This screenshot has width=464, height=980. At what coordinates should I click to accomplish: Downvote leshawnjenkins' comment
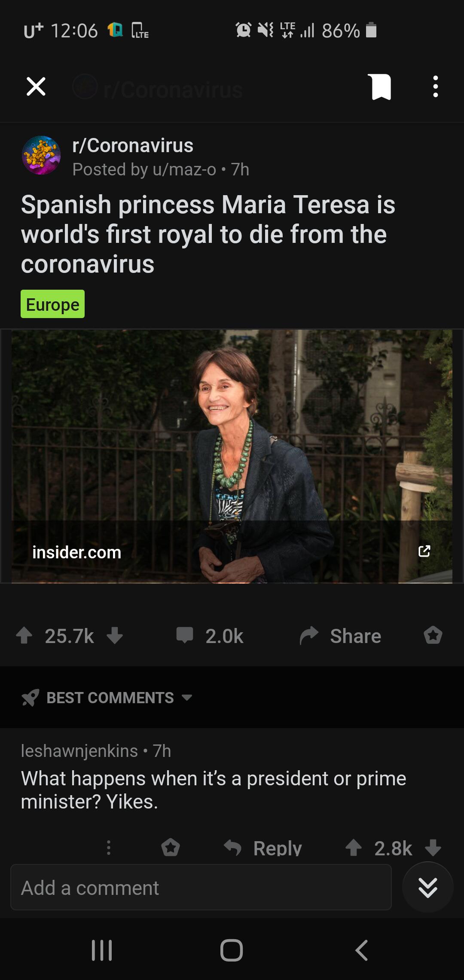(433, 848)
